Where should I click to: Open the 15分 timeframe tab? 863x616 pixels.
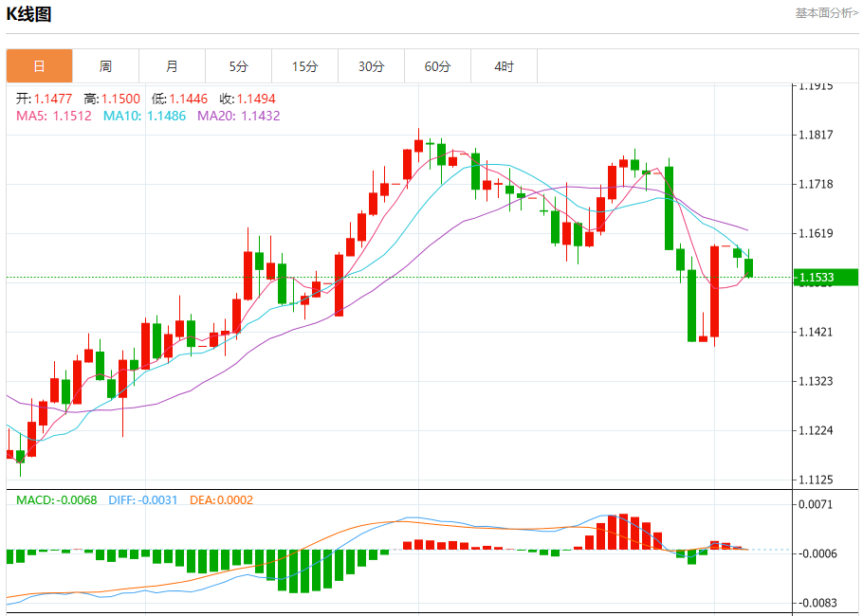pyautogui.click(x=305, y=66)
